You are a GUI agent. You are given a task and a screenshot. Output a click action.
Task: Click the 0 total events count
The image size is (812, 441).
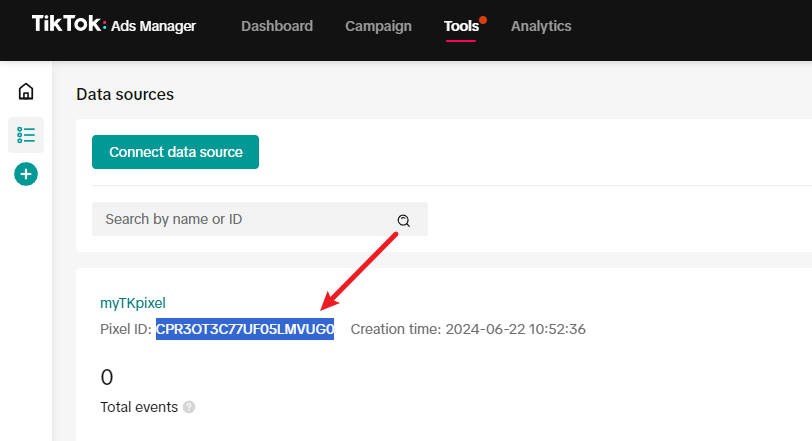click(x=107, y=377)
